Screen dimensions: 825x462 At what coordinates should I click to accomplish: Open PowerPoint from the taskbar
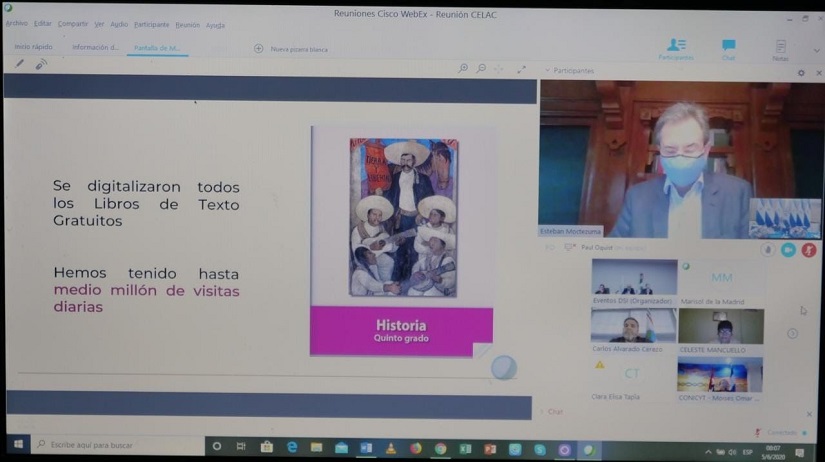point(490,449)
